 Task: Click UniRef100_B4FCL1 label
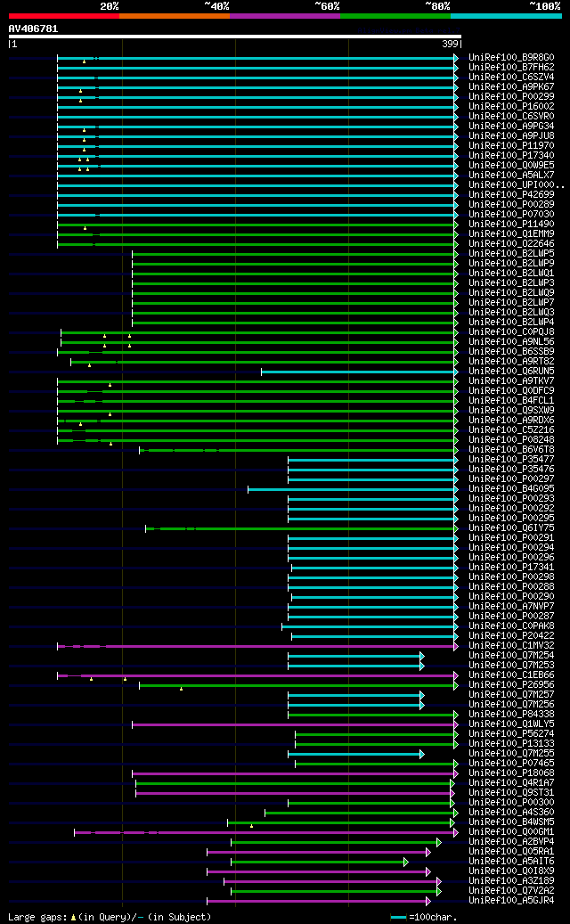coord(511,400)
